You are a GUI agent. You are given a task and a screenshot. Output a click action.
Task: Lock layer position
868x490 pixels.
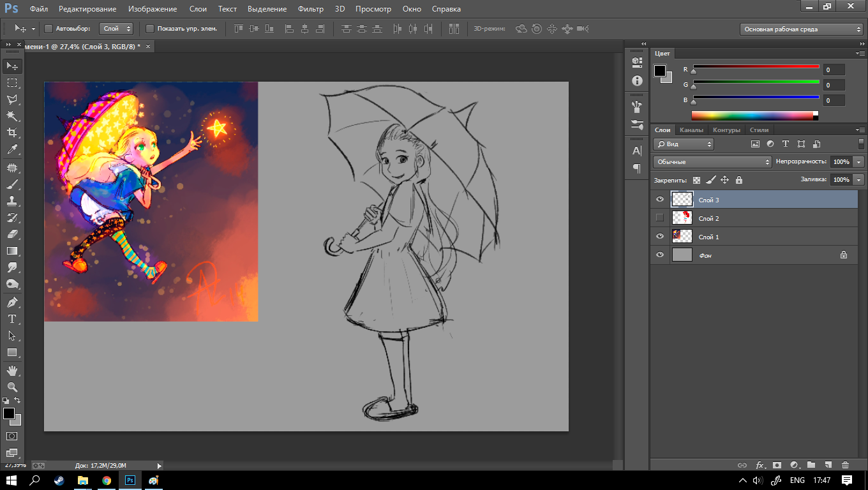click(725, 180)
